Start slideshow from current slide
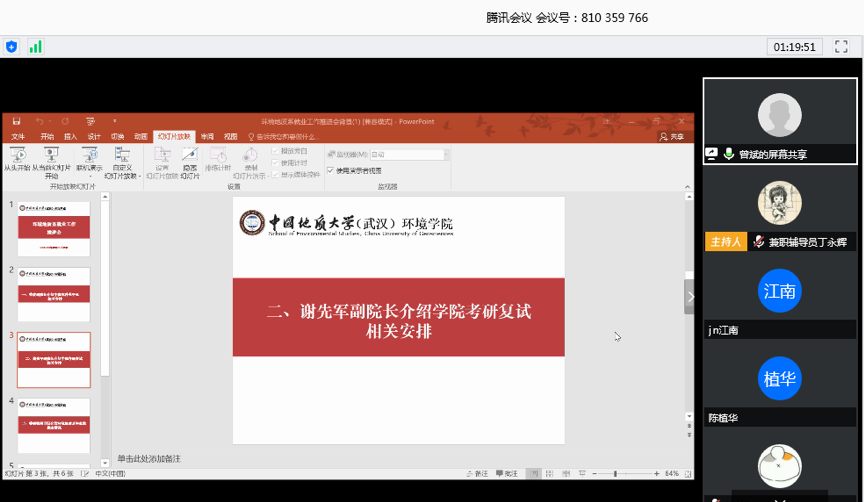 click(x=50, y=156)
